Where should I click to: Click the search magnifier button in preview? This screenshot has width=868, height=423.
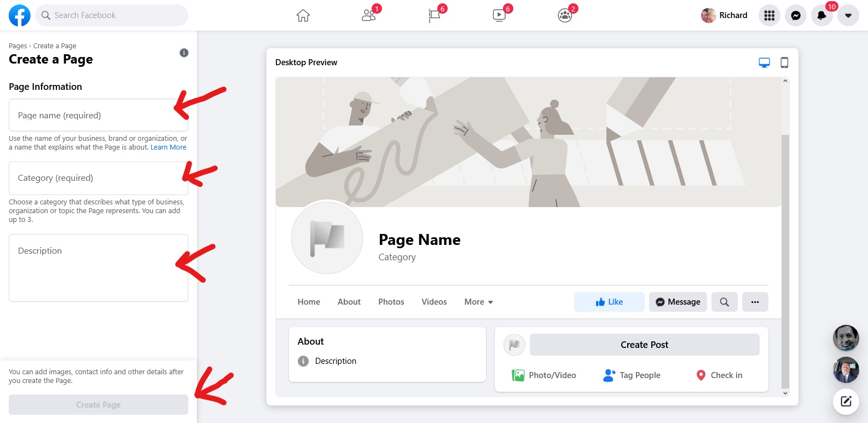pos(725,302)
